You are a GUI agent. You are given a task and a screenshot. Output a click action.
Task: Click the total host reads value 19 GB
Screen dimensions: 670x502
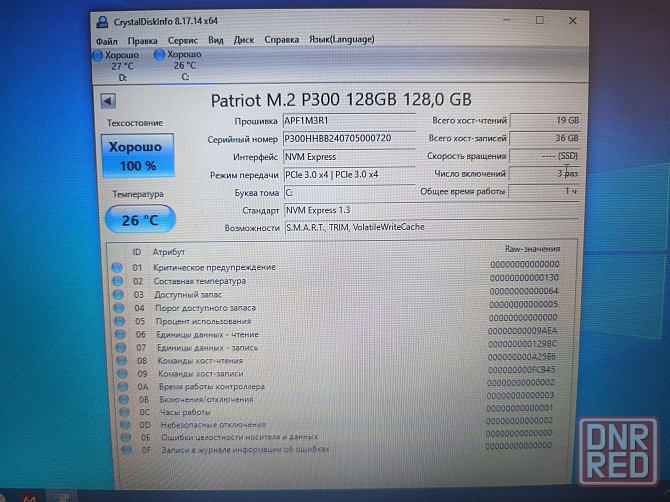click(x=545, y=120)
